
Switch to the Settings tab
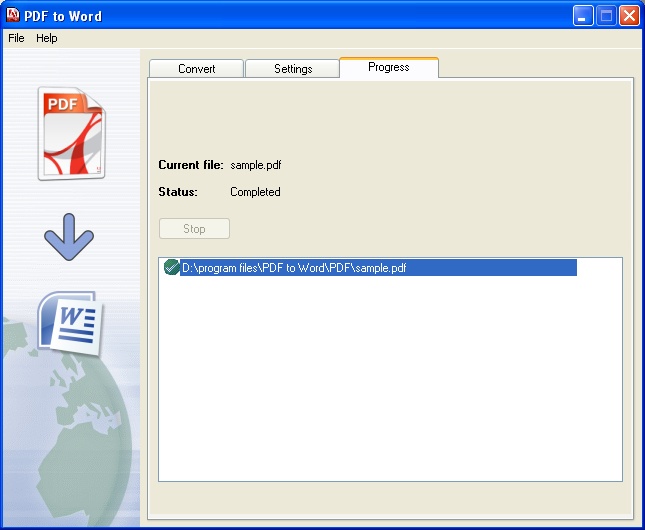point(292,68)
